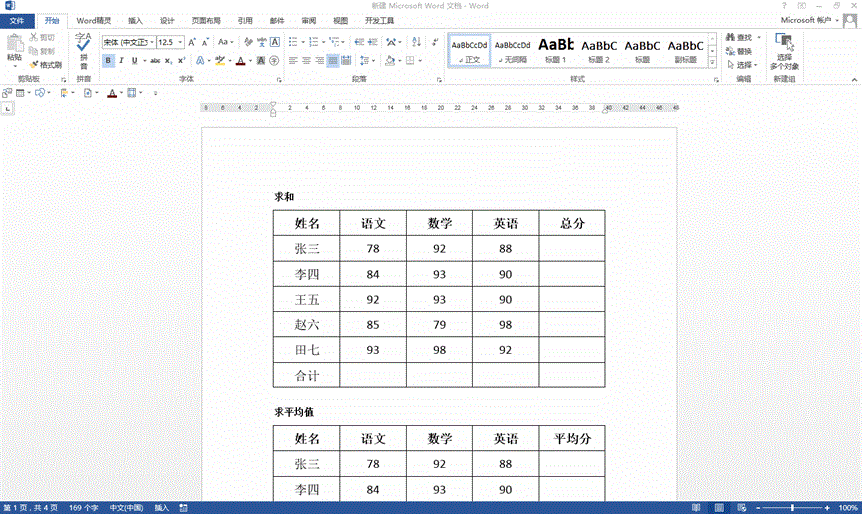Toggle Underline formatting (U)
862x514 pixels.
(x=135, y=61)
